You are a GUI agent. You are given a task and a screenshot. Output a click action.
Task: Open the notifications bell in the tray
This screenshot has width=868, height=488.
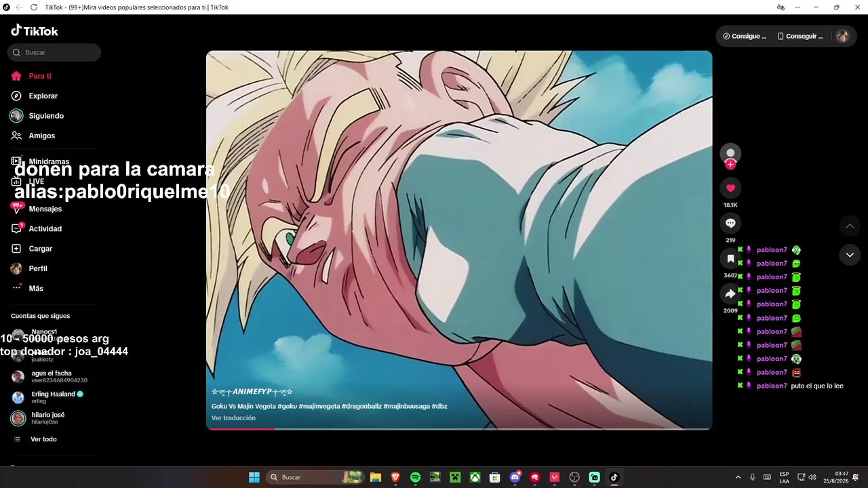point(856,477)
